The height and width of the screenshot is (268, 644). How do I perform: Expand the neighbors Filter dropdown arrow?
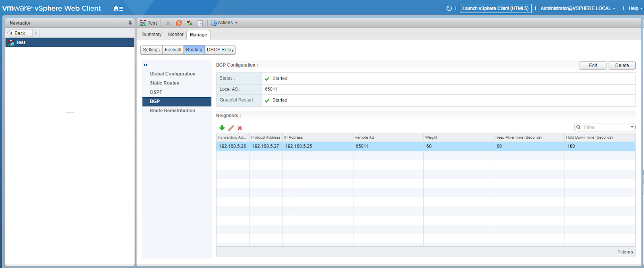632,127
